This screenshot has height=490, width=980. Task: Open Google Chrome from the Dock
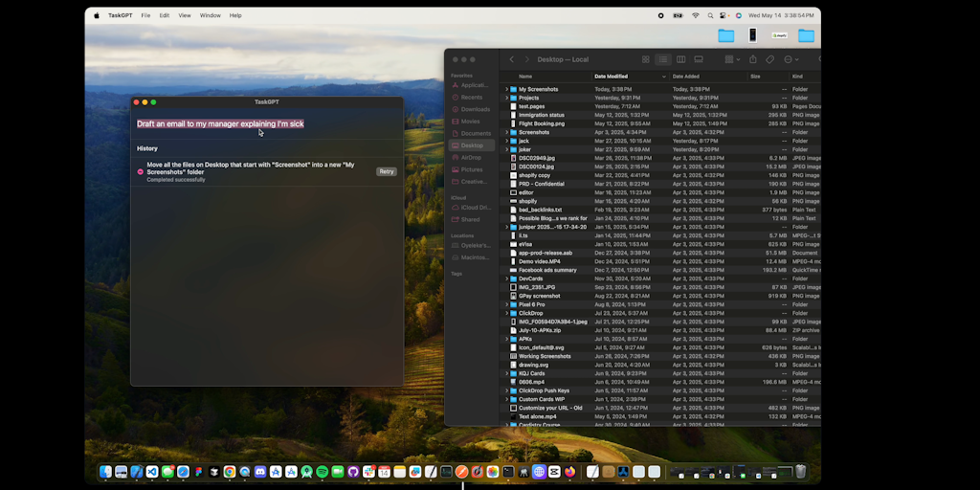(x=230, y=472)
